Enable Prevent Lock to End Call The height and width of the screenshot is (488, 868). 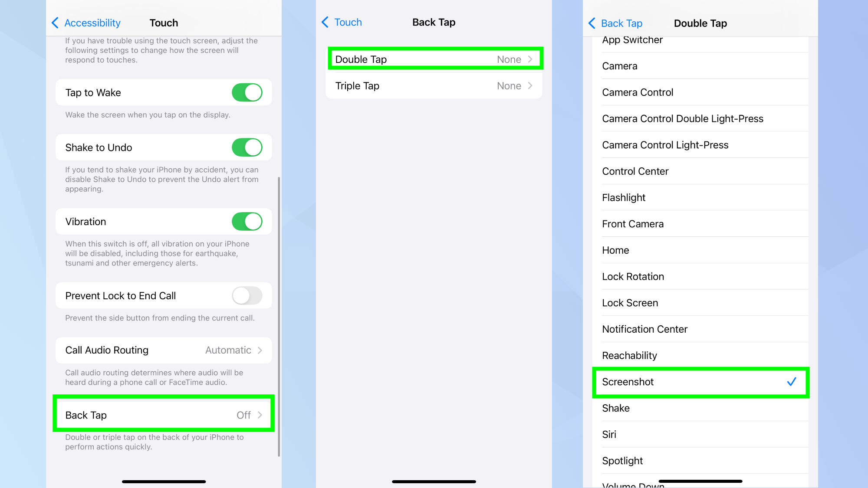pos(247,295)
